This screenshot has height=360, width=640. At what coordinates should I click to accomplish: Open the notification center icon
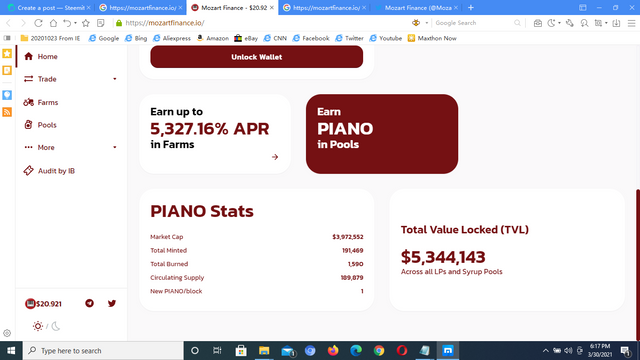(x=626, y=351)
